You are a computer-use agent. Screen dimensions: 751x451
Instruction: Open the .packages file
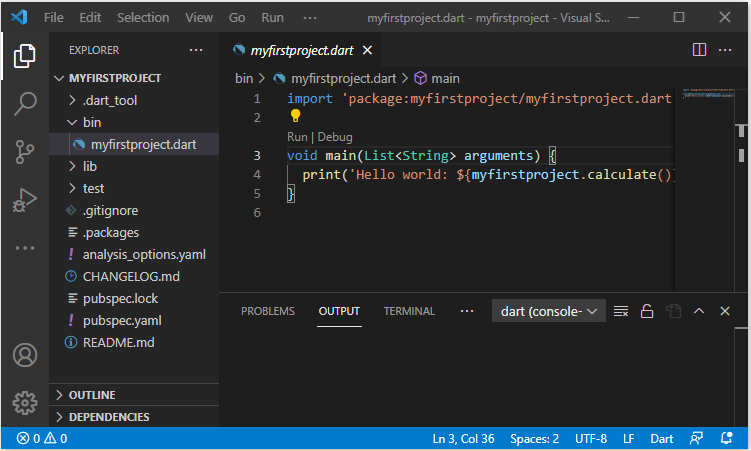(111, 233)
